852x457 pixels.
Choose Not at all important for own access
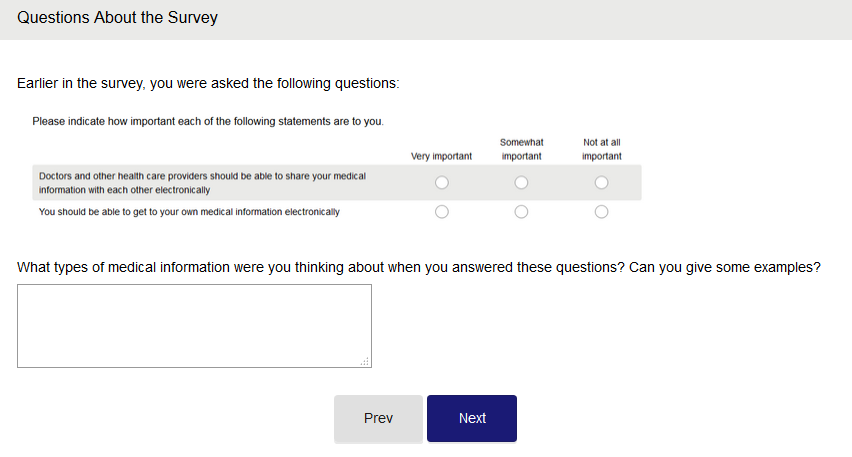pyautogui.click(x=601, y=212)
